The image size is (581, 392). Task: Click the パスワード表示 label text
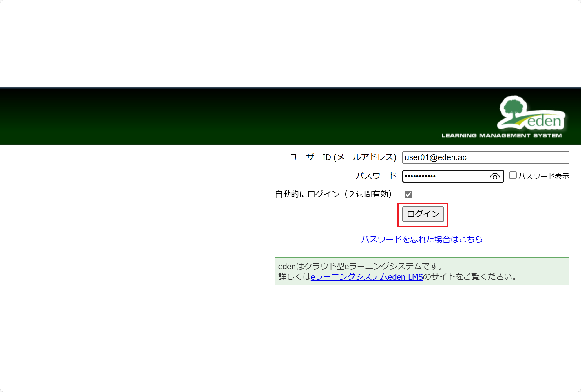(x=544, y=176)
